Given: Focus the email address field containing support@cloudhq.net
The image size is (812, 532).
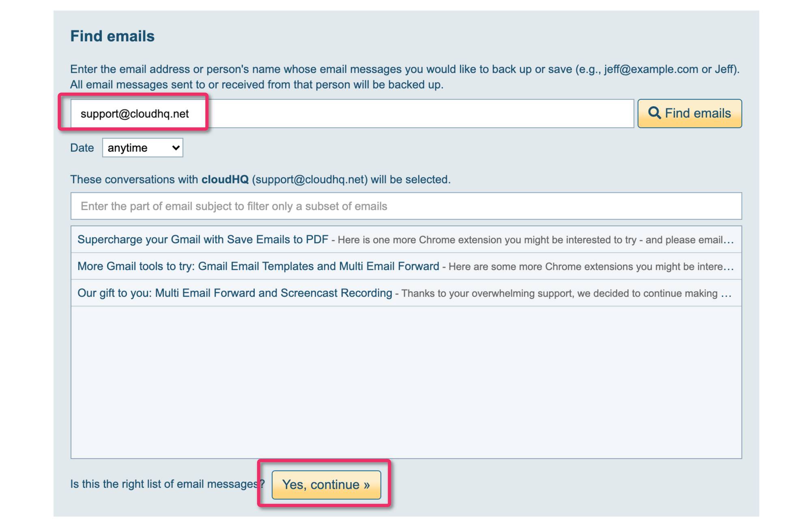Looking at the screenshot, I should point(352,114).
